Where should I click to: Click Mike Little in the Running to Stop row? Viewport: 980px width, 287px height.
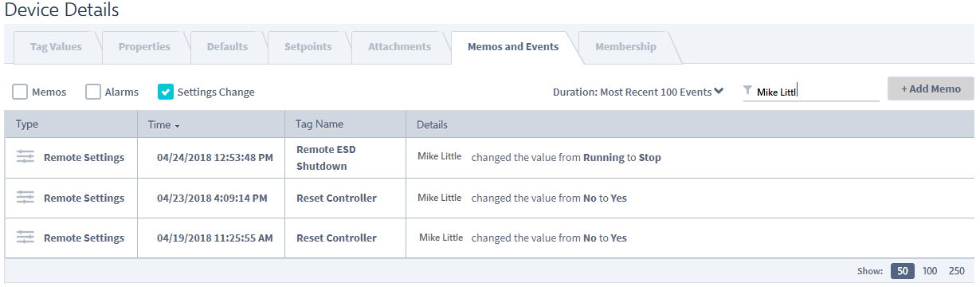pos(439,156)
